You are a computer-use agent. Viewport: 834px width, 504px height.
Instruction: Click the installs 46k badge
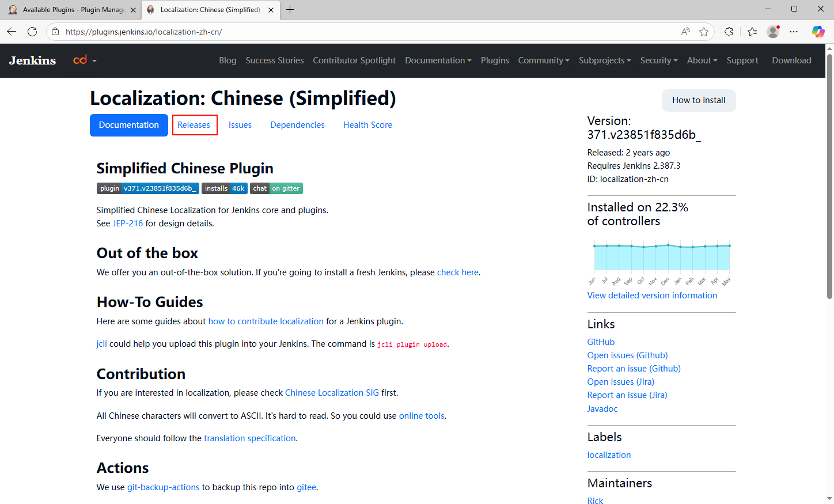[x=225, y=188]
